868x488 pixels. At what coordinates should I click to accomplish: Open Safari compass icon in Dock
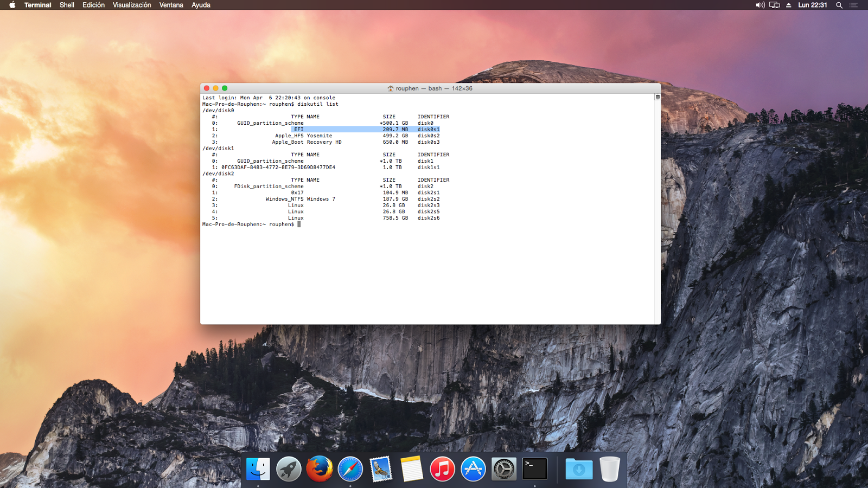[350, 469]
